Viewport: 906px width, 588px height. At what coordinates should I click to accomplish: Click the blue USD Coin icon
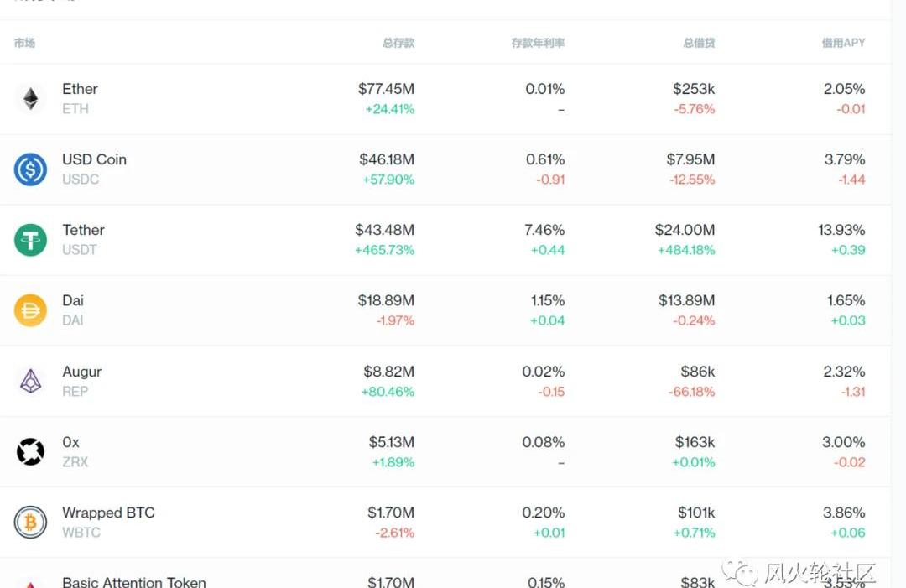tap(30, 169)
